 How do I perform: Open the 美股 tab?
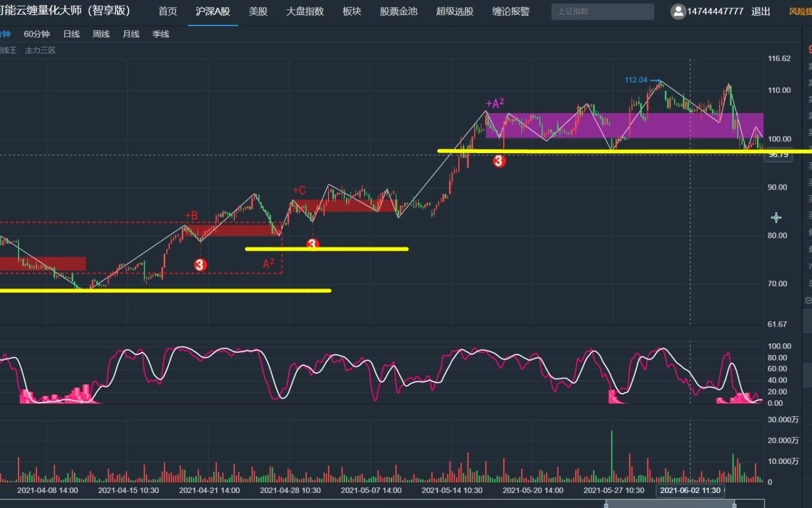[x=258, y=12]
